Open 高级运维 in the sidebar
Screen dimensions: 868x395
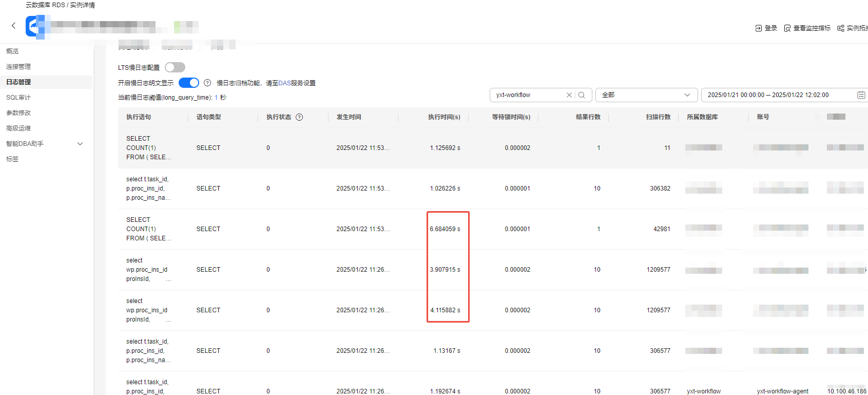pyautogui.click(x=18, y=128)
